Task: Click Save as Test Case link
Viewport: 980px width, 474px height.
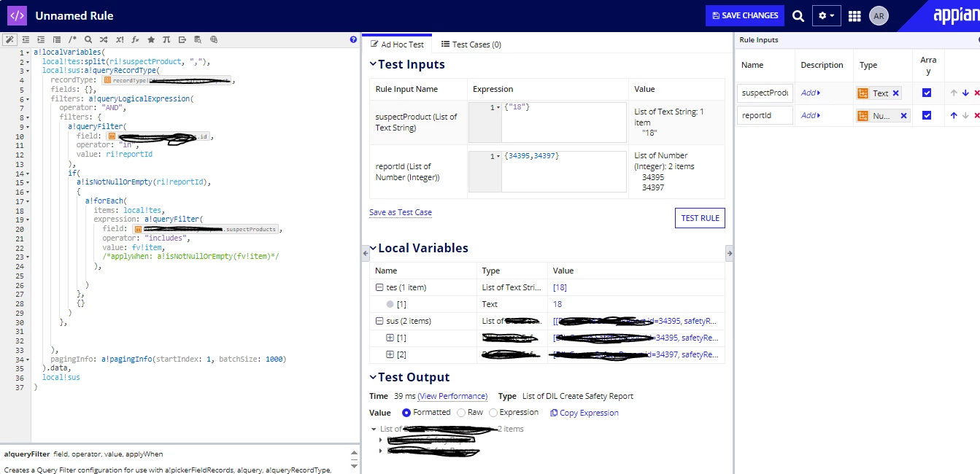Action: 401,212
